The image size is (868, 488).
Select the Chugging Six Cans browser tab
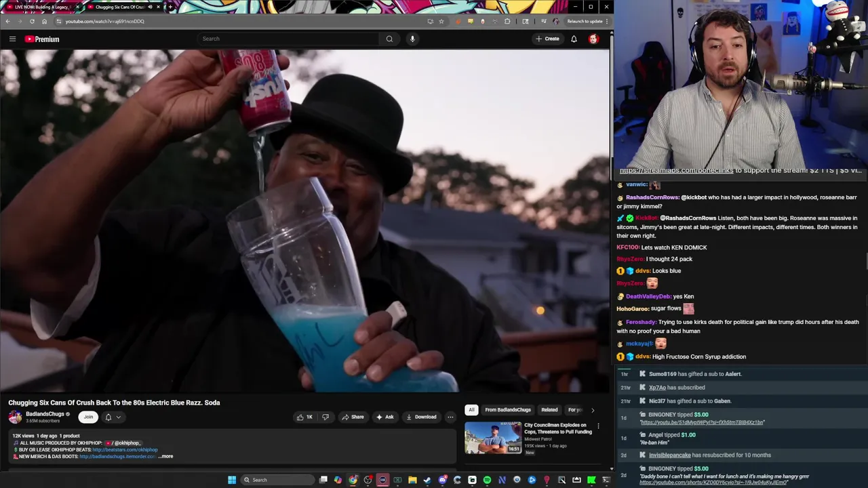click(123, 7)
